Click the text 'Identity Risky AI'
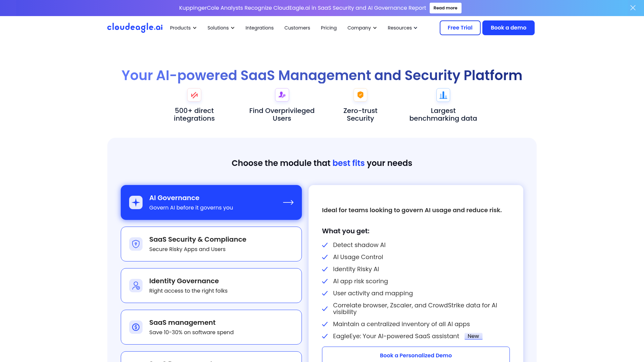 click(x=356, y=269)
